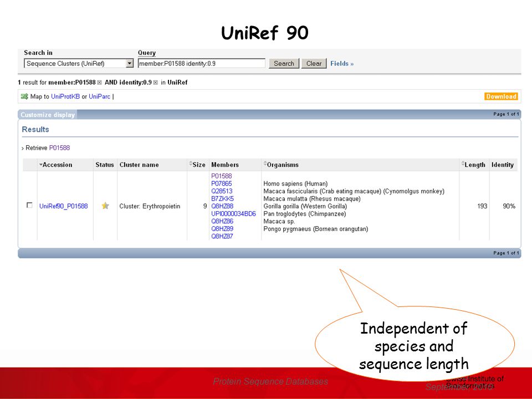Open member B7ZKK5
The image size is (532, 399).
click(x=223, y=198)
